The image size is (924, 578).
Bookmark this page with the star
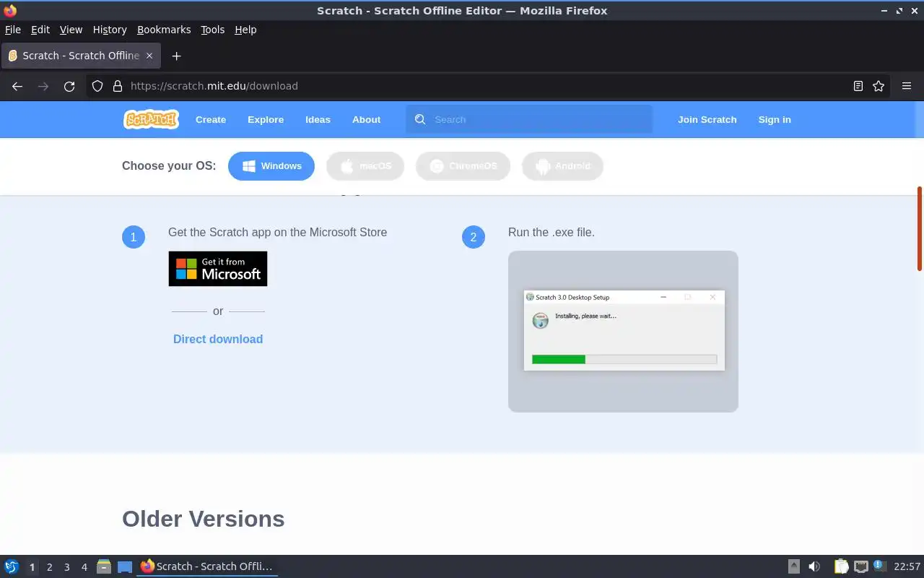coord(879,86)
